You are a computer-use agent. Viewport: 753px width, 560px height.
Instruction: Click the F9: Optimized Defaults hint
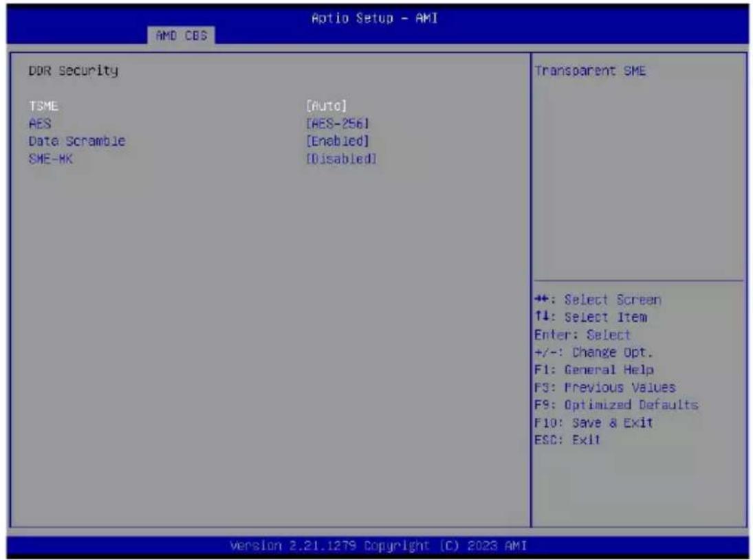(616, 405)
